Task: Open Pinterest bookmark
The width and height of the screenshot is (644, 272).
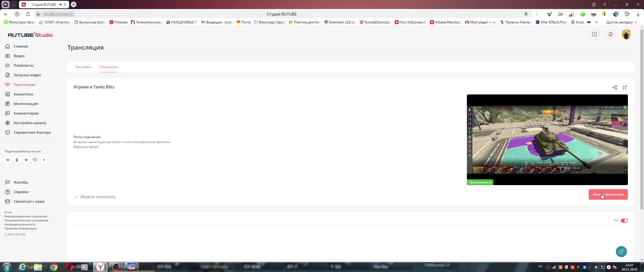Action: click(x=118, y=22)
